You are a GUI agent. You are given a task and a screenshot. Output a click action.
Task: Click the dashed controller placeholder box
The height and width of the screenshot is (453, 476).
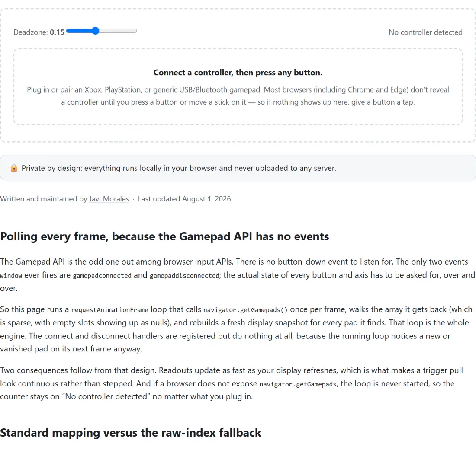click(238, 86)
